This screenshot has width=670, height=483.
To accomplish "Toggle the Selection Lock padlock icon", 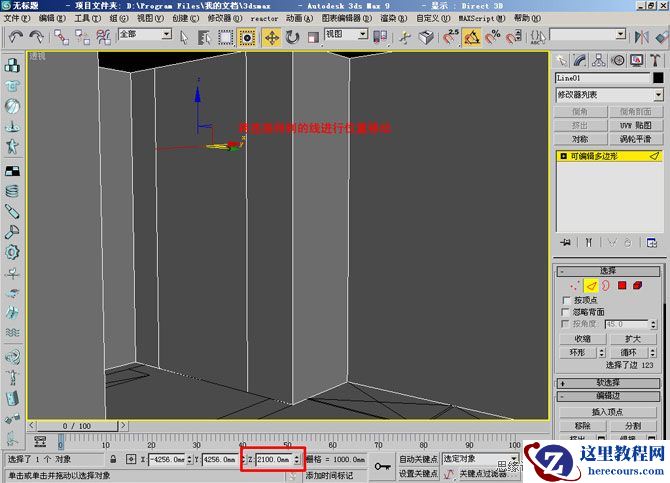I will click(113, 459).
